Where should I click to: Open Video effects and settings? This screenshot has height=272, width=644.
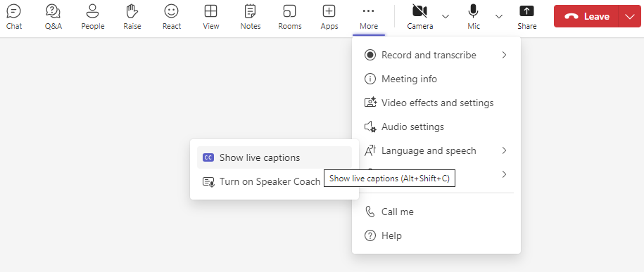click(436, 103)
